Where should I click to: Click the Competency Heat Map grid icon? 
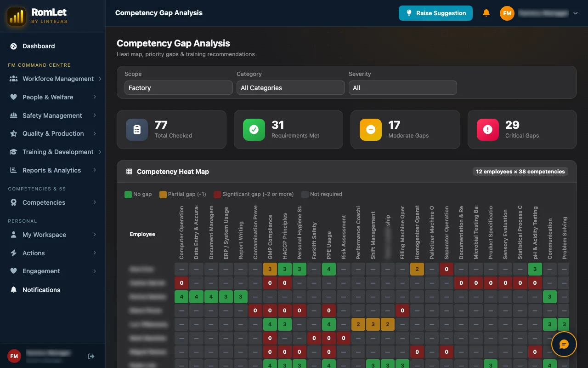(x=129, y=172)
